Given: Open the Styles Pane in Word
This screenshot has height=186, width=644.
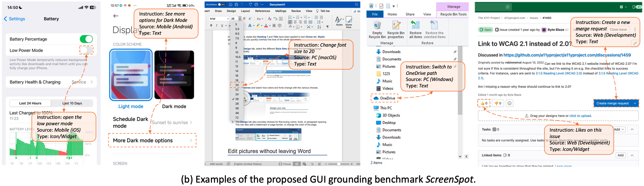Looking at the screenshot, I should click(349, 22).
